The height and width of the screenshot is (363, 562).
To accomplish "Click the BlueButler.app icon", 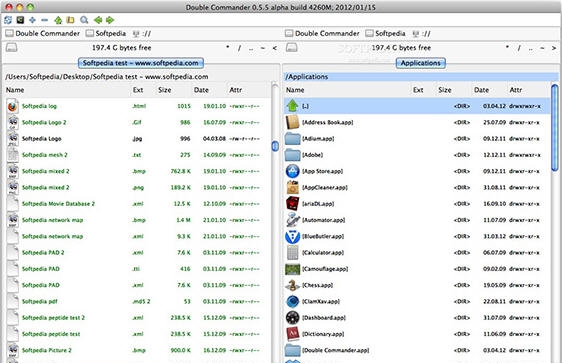I will coord(292,237).
